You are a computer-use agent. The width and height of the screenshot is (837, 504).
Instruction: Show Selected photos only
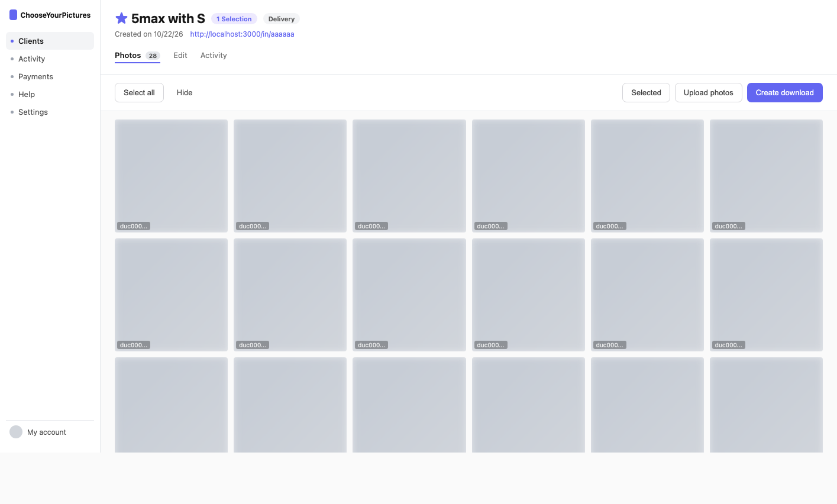[x=646, y=92]
